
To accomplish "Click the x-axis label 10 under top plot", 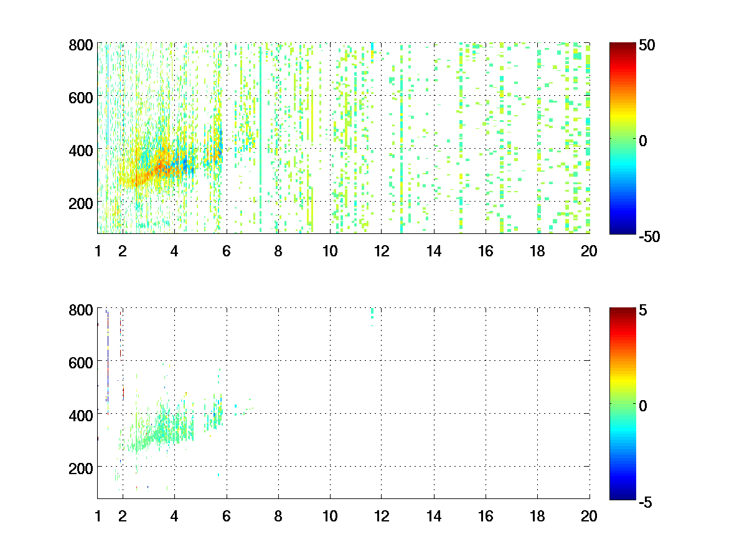I will tap(330, 251).
